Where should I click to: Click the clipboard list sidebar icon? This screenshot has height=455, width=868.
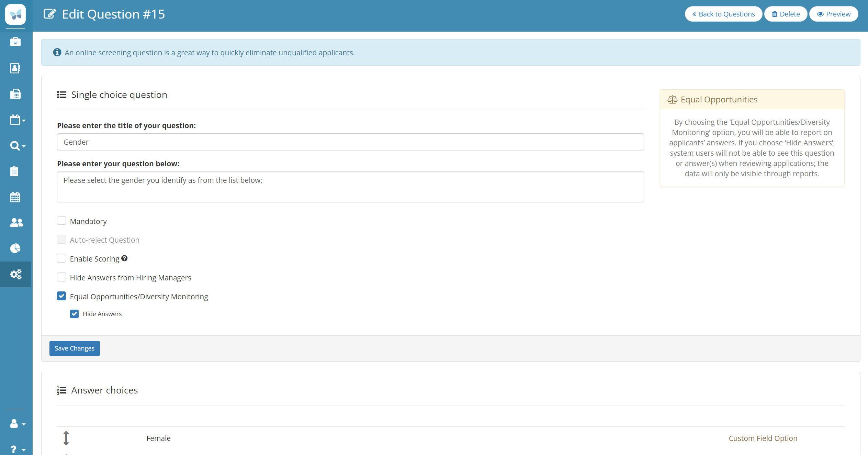pos(14,171)
